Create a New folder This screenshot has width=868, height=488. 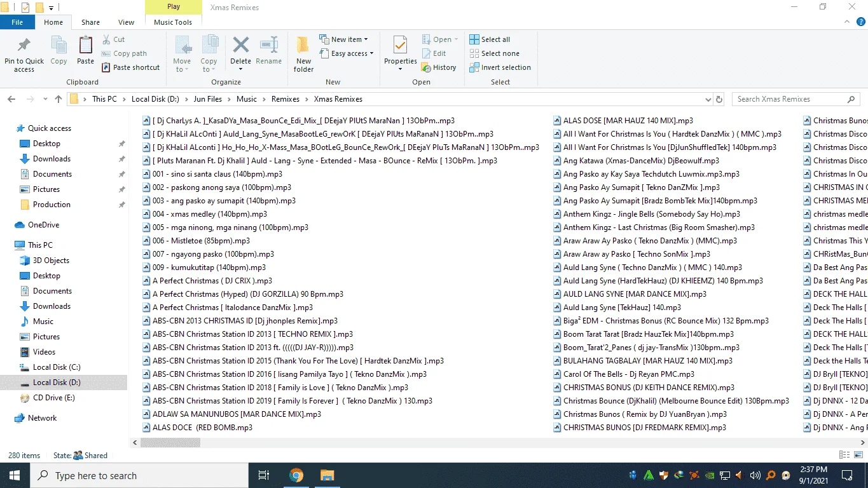point(303,54)
